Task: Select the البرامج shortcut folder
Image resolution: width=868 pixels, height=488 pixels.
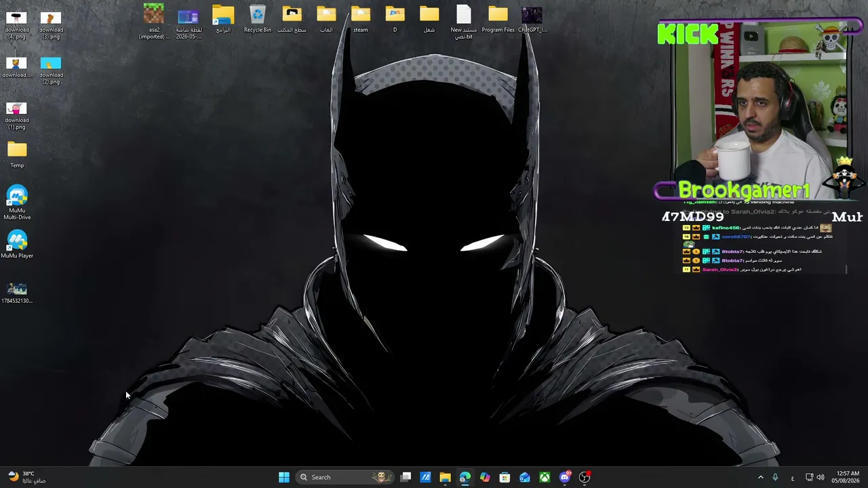Action: 223,19
